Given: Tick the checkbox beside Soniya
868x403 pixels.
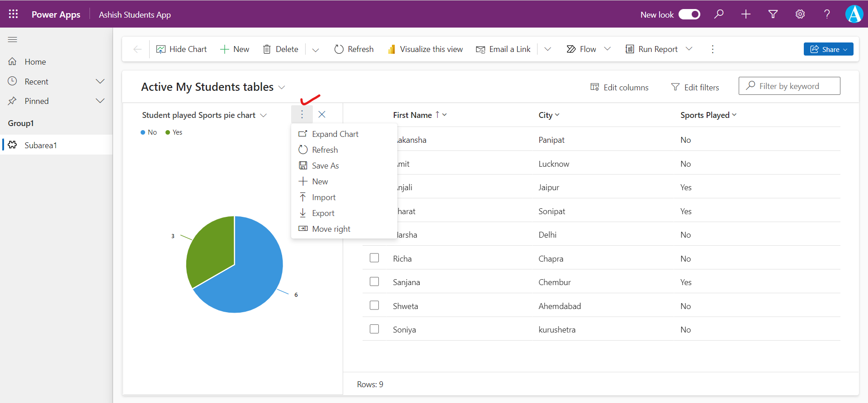Looking at the screenshot, I should [374, 329].
